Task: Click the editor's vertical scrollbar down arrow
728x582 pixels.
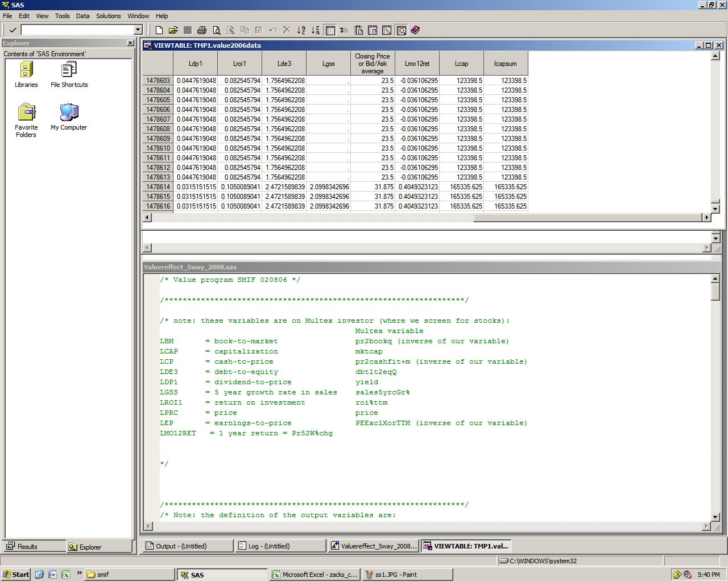Action: pyautogui.click(x=715, y=517)
